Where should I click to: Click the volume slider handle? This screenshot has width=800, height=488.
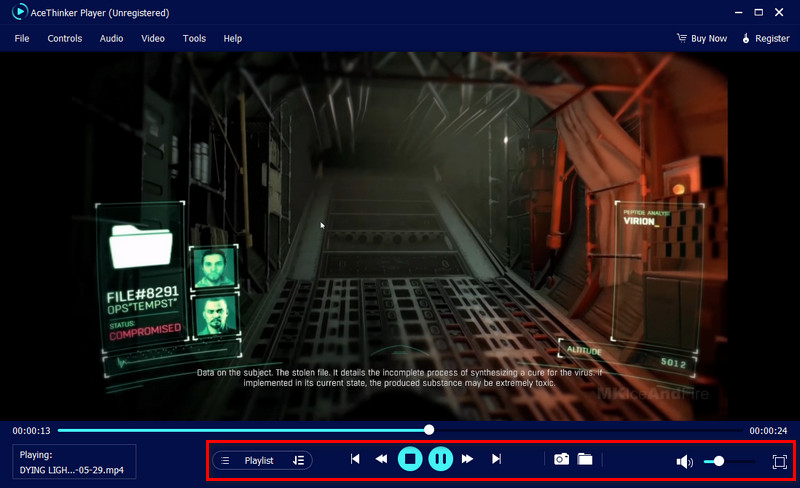click(719, 461)
